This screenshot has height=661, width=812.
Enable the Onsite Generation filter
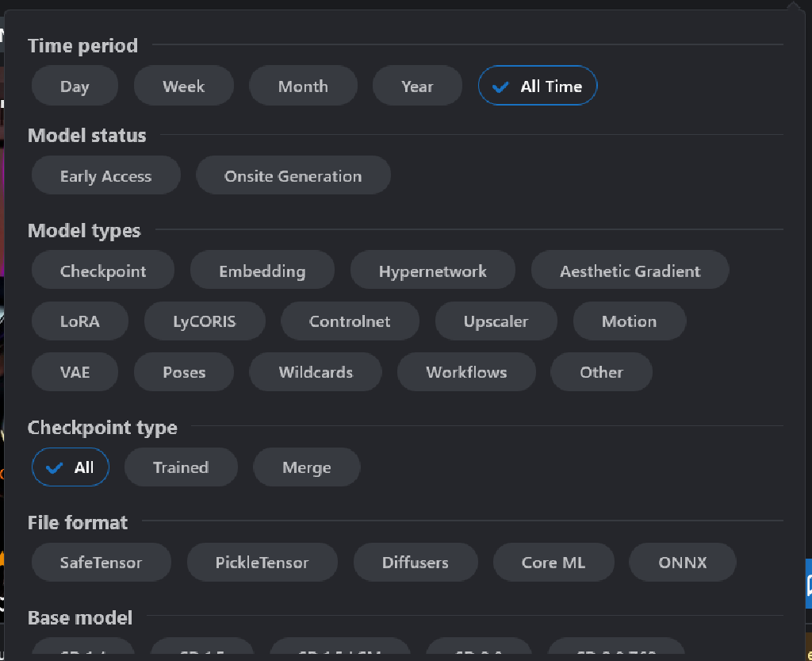pyautogui.click(x=293, y=175)
